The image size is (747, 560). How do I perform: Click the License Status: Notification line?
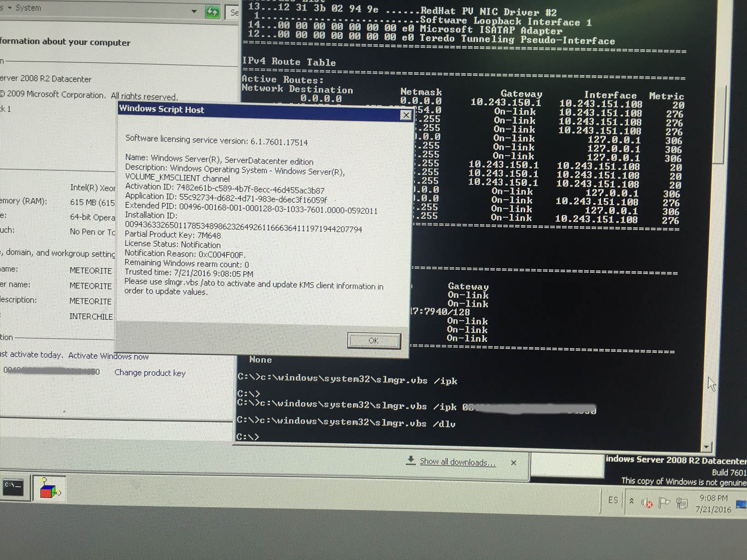[173, 244]
